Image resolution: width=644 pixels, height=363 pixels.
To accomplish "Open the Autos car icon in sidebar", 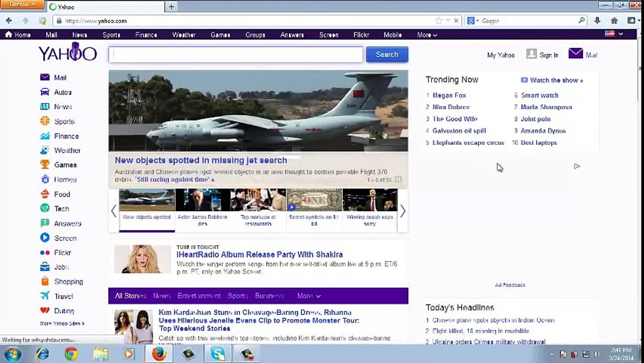I will (x=45, y=92).
